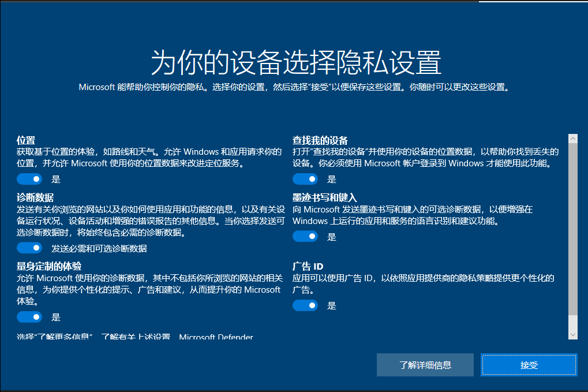Click the 接受 button

[529, 365]
